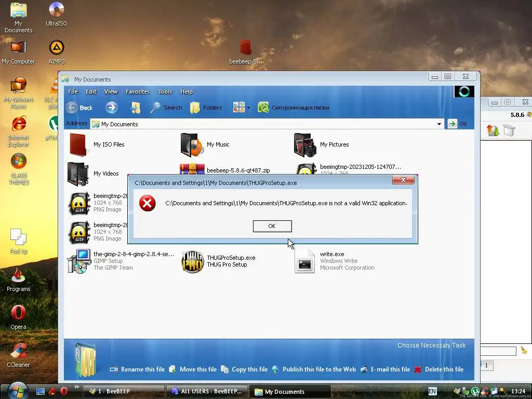Close the THUGProSetup.exe error dialog
This screenshot has height=399, width=532.
click(403, 180)
